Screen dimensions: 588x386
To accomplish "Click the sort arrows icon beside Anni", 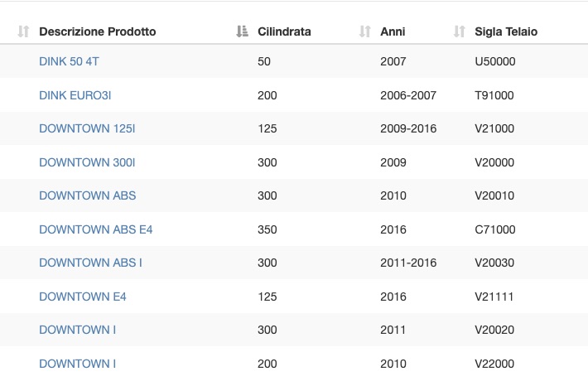I will [x=365, y=31].
